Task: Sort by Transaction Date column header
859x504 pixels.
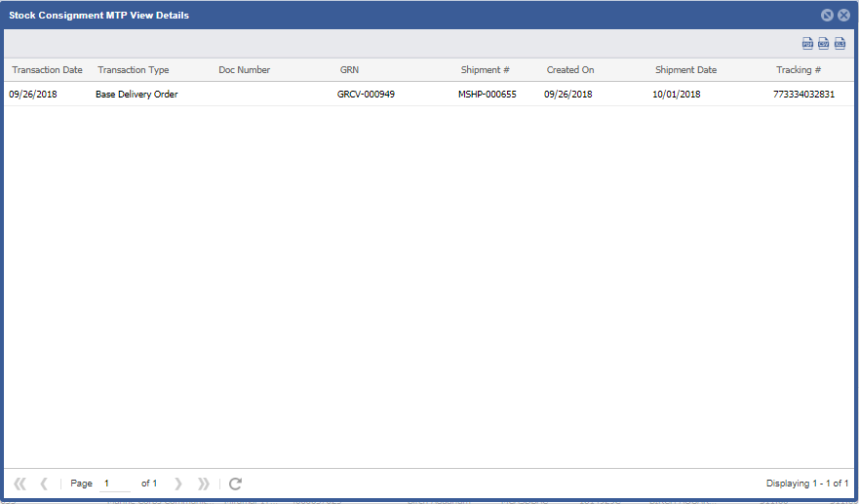Action: coord(47,70)
